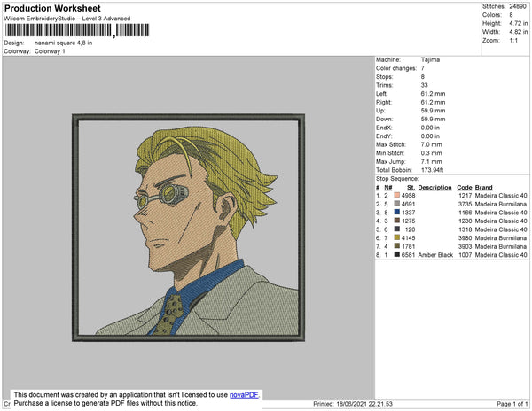This screenshot has height=411, width=532.
Task: Click thread code '3980' in row 6
Action: pyautogui.click(x=465, y=238)
